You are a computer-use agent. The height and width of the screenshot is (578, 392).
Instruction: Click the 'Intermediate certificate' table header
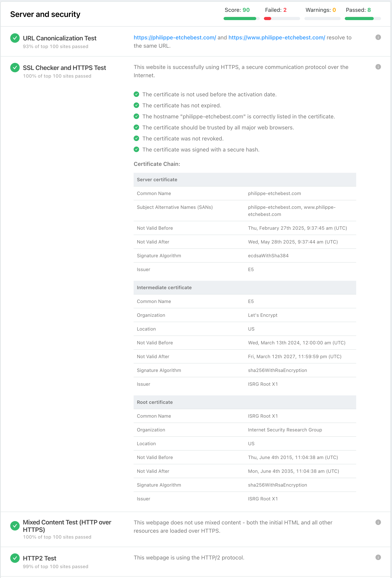[x=245, y=287]
